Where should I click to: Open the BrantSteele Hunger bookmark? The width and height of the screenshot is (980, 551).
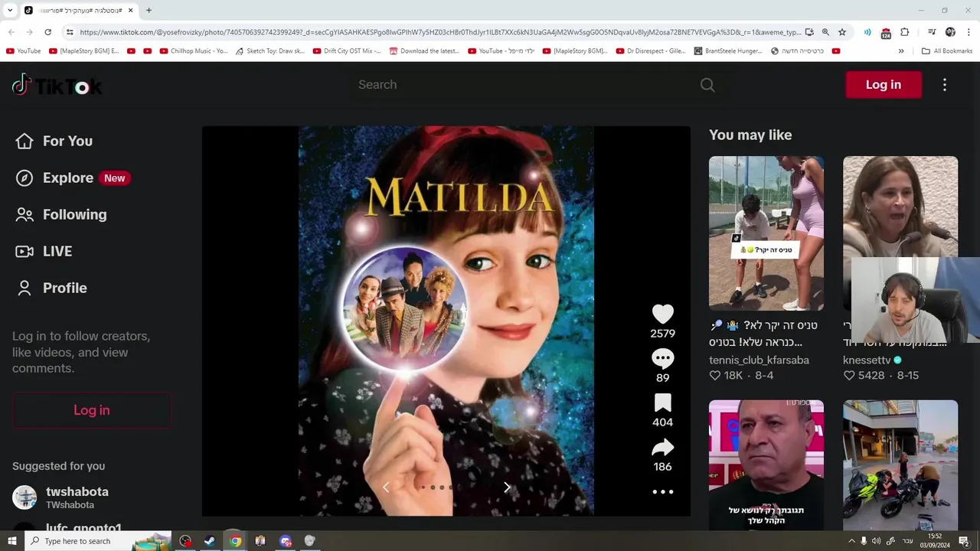(728, 51)
